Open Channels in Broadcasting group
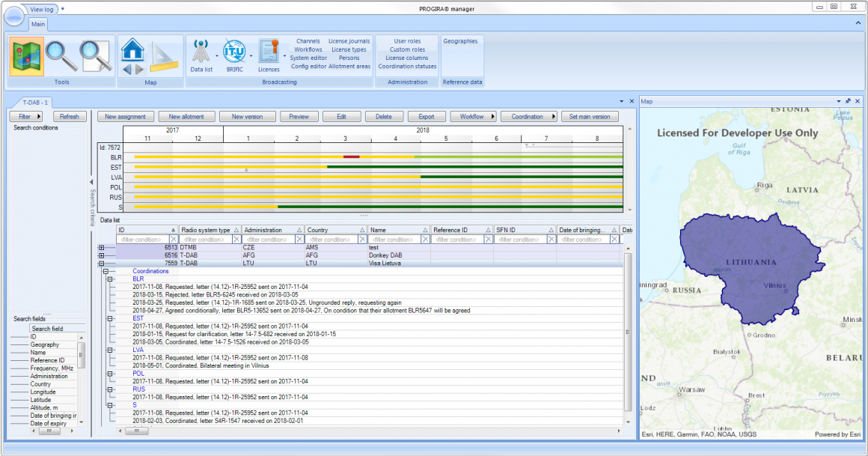The width and height of the screenshot is (868, 456). (x=308, y=41)
